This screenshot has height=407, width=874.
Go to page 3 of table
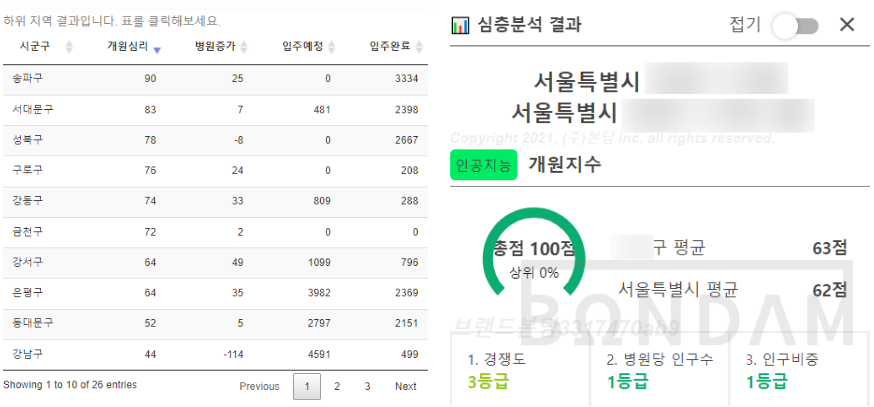pos(367,386)
